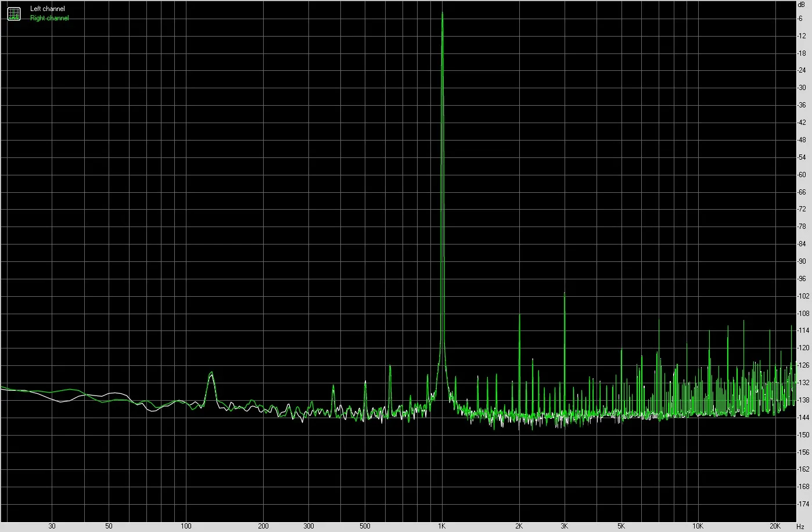
Task: Click the Hz unit label
Action: (800, 526)
